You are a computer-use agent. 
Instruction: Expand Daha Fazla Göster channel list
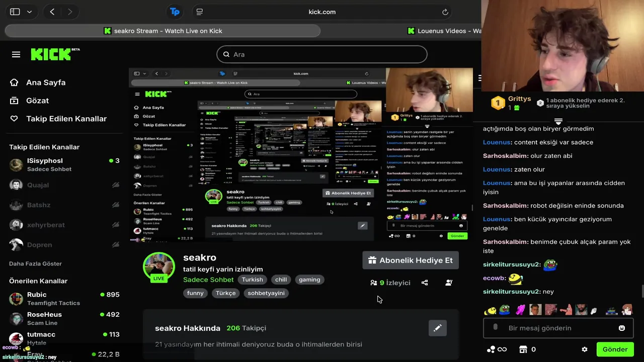tap(35, 263)
